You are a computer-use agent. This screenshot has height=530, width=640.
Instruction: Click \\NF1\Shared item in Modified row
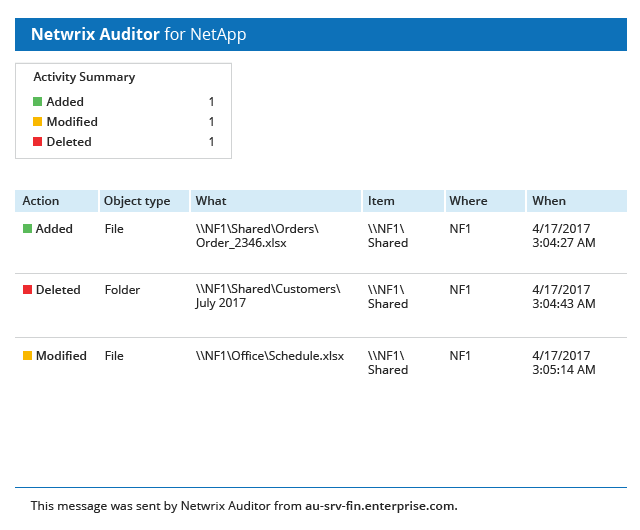388,362
